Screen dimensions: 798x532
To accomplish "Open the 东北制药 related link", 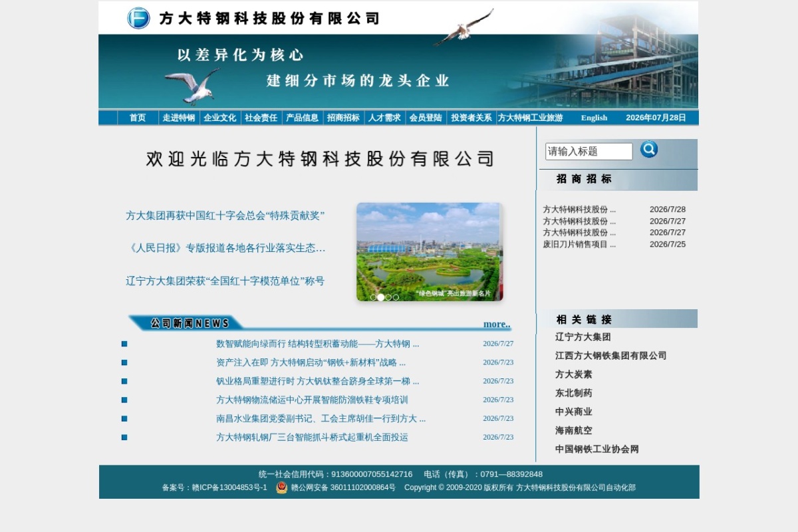I will 574,393.
